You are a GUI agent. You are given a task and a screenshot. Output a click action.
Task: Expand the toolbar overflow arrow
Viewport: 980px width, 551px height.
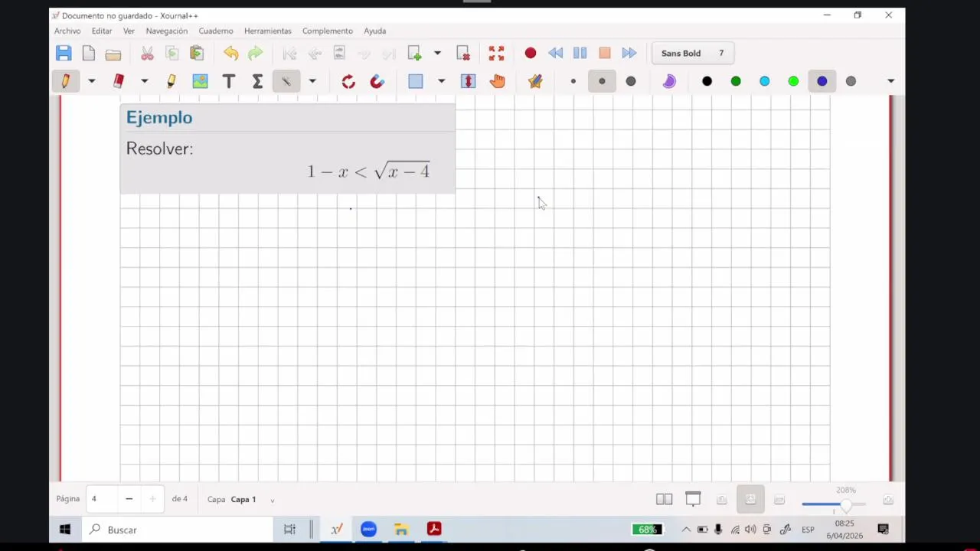[x=890, y=81]
